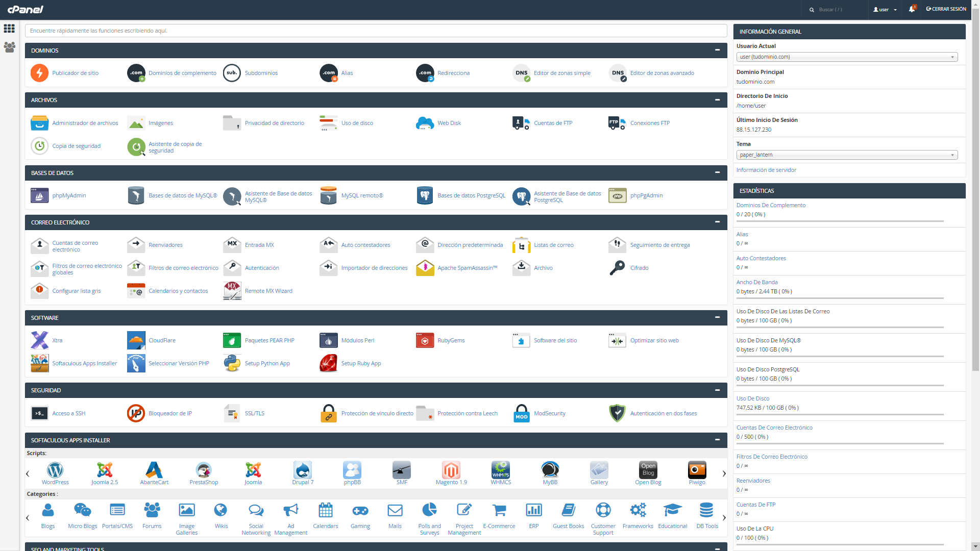Open the E-Commerce category icon
Viewport: 980px width, 551px height.
(x=499, y=510)
